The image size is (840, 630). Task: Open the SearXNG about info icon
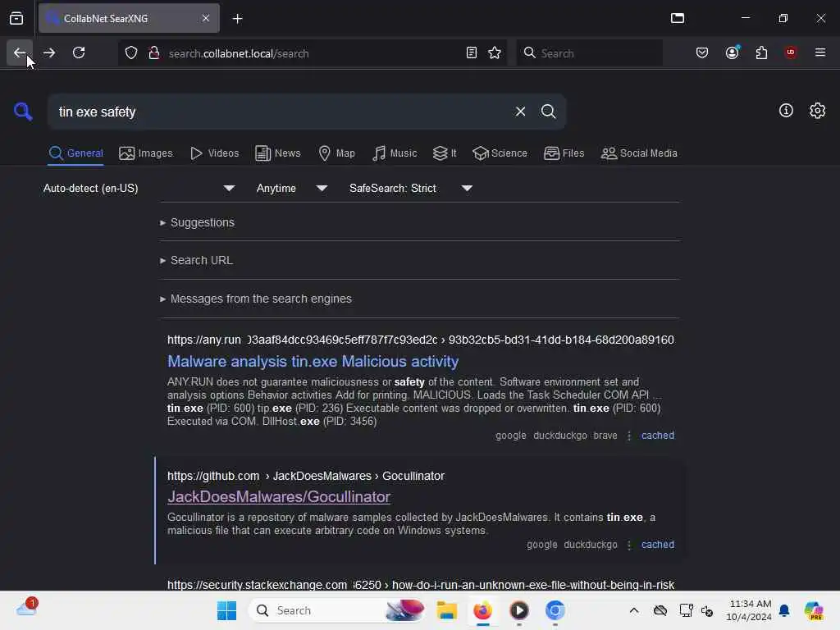[x=786, y=111]
